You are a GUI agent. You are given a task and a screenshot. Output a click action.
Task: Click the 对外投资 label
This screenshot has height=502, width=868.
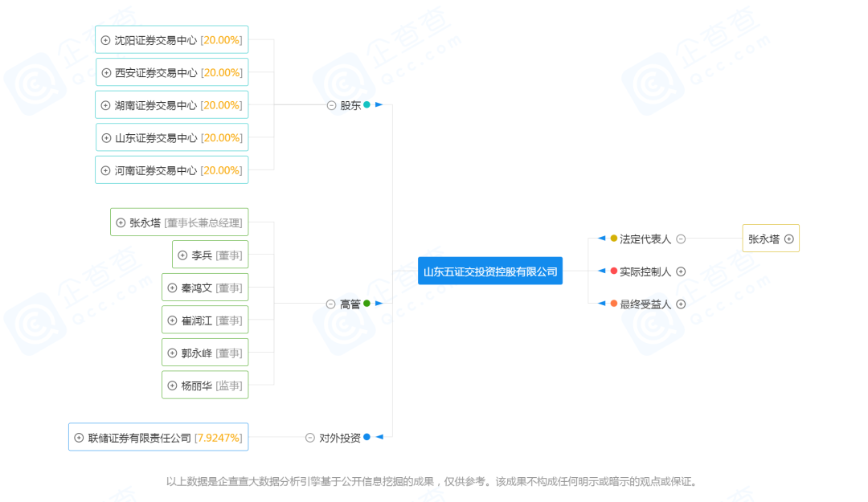tap(340, 438)
